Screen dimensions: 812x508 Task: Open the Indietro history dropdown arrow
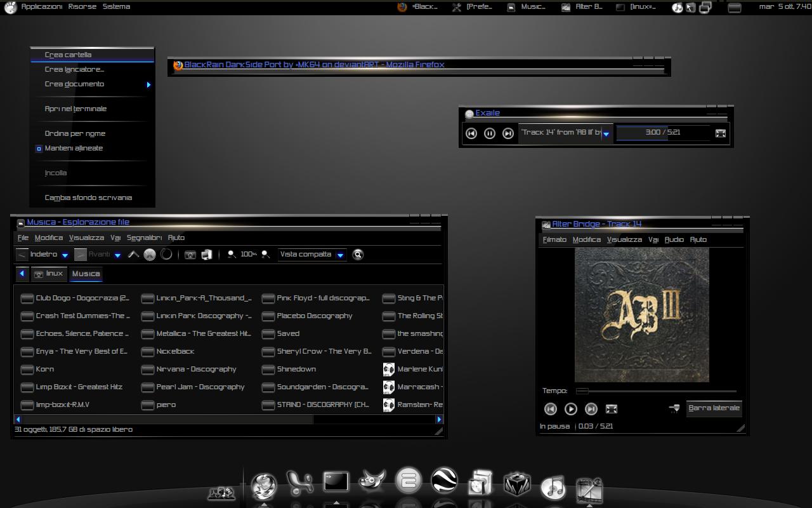[65, 255]
